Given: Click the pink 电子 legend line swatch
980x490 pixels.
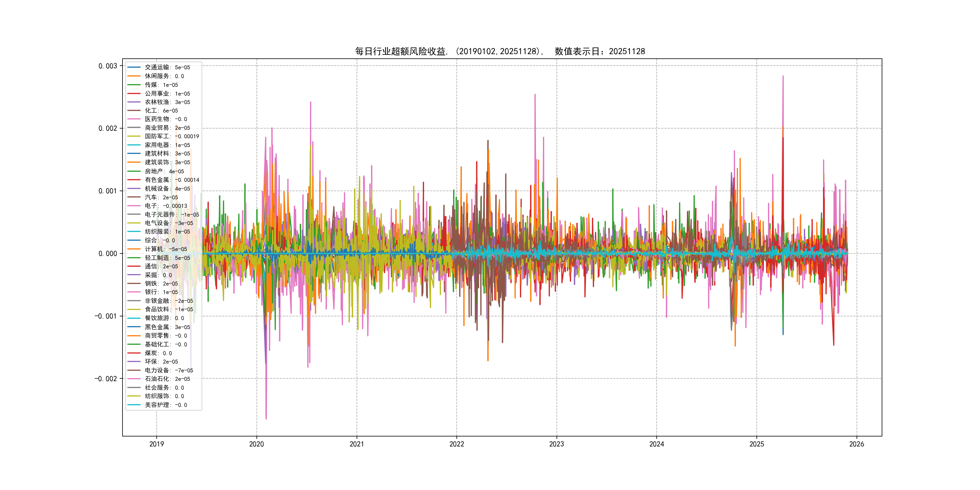Looking at the screenshot, I should click(x=134, y=206).
